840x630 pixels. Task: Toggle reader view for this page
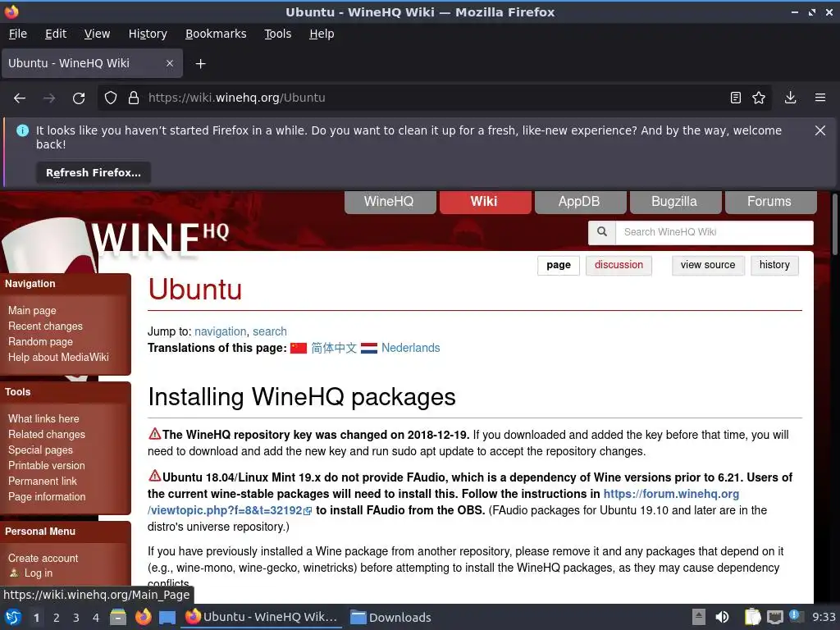pos(736,98)
